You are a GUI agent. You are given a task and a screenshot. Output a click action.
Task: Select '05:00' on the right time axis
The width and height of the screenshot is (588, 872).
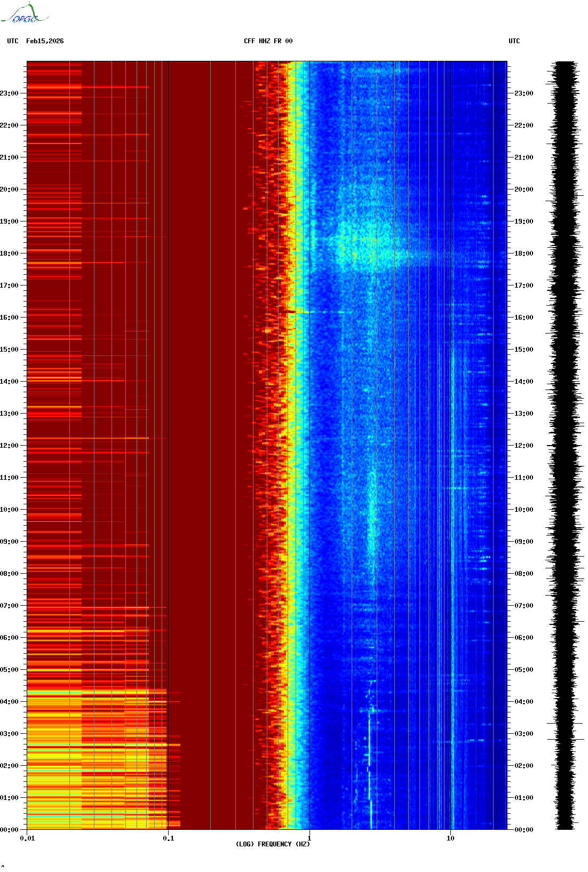click(x=523, y=670)
